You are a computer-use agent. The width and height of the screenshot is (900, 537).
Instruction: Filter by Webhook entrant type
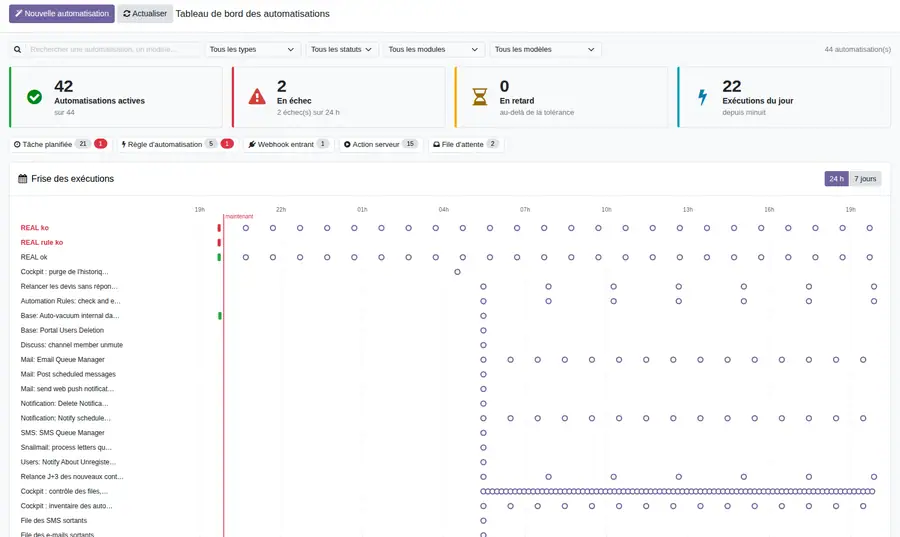tap(288, 145)
